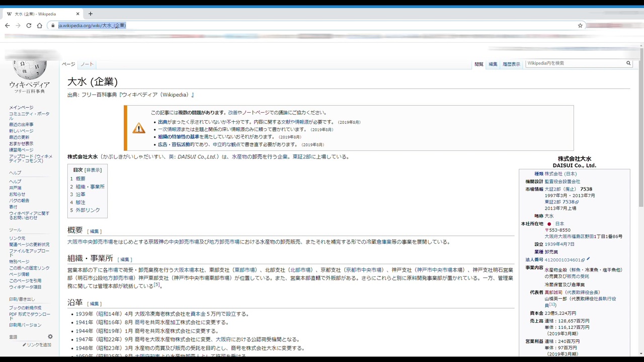
Task: Click おまかせ表示 random article link
Action: pyautogui.click(x=21, y=144)
